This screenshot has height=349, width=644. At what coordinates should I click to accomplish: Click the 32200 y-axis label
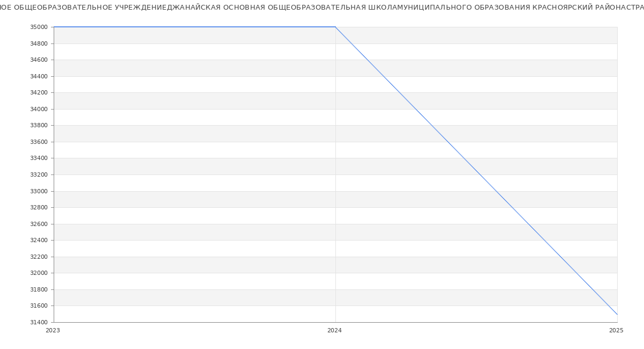click(39, 257)
